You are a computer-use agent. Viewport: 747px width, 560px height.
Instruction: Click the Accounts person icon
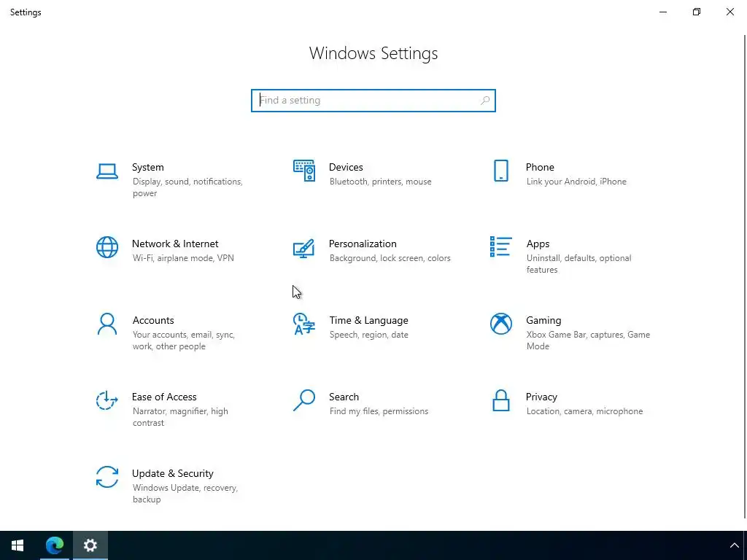pos(107,324)
